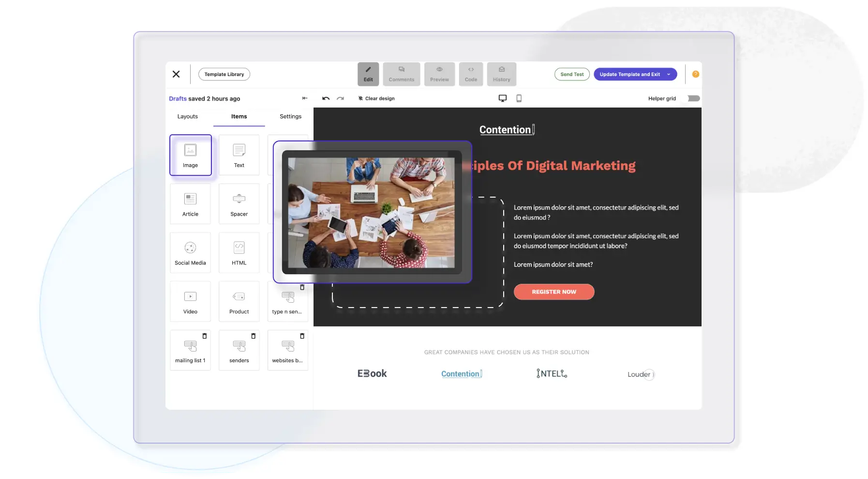Switch to Edit mode
This screenshot has width=868, height=479.
coord(368,74)
